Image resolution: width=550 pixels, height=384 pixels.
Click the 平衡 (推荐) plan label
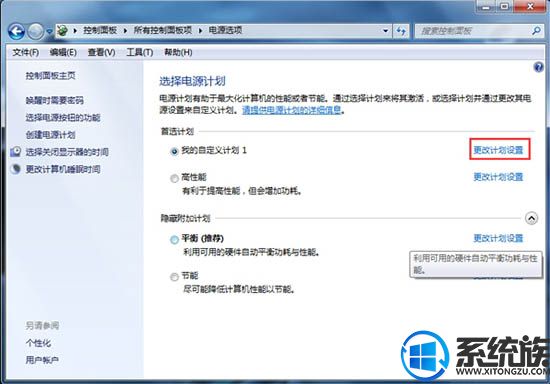(203, 238)
